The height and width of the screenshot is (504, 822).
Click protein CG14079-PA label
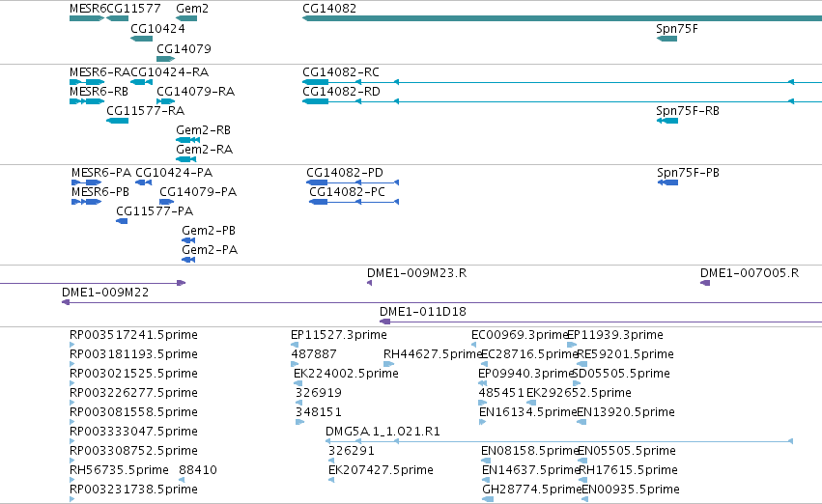[198, 192]
